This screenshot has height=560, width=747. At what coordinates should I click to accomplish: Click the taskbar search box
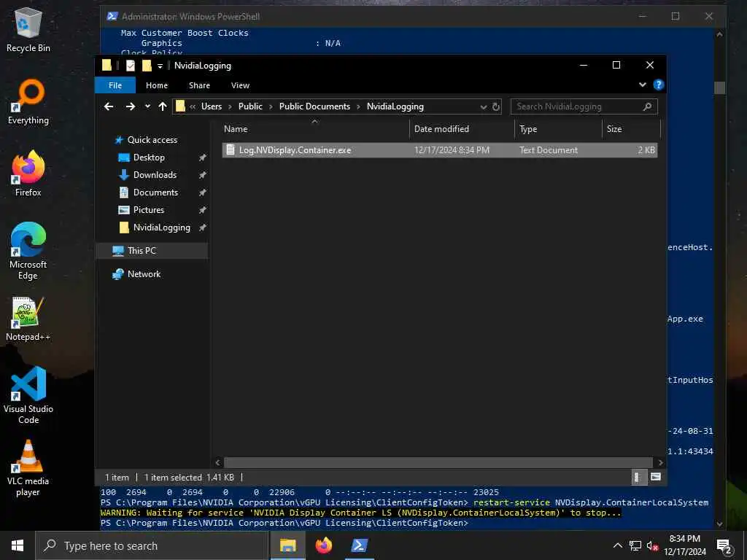pyautogui.click(x=152, y=545)
